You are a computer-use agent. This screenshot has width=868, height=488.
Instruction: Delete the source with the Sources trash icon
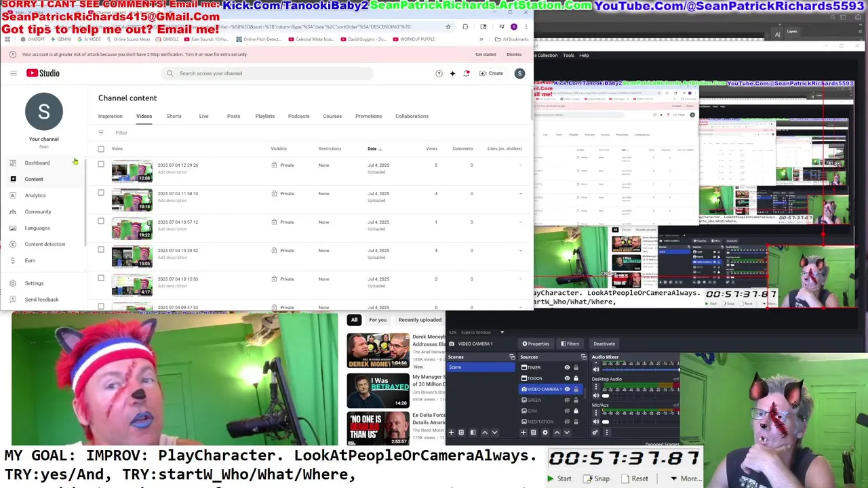tap(533, 432)
